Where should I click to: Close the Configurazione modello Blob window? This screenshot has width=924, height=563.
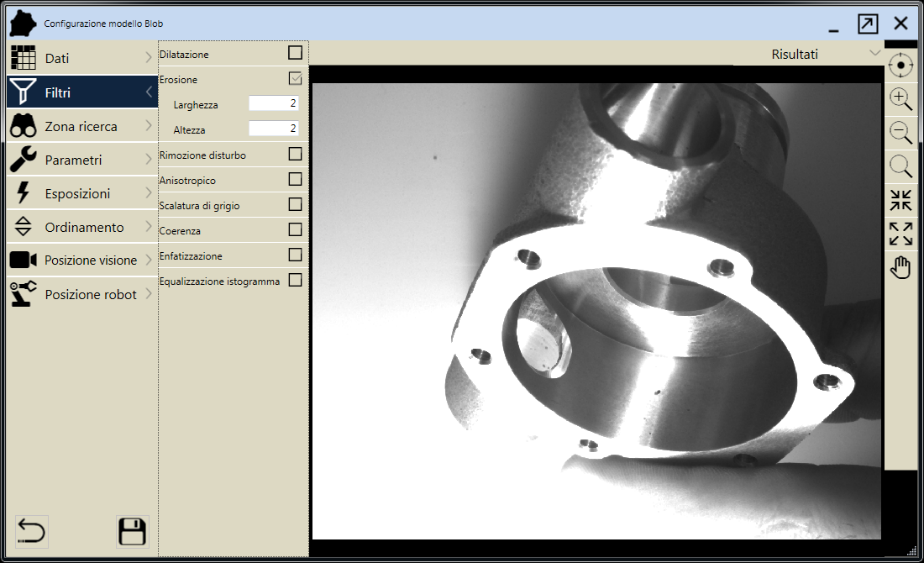[x=900, y=24]
